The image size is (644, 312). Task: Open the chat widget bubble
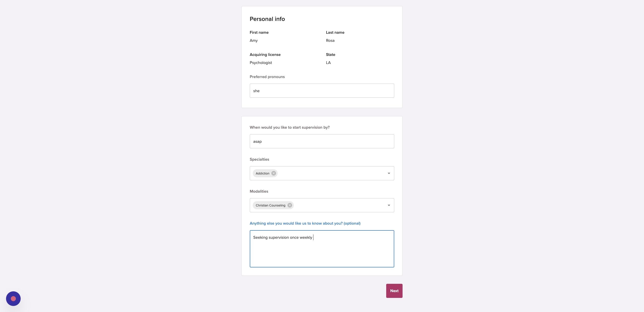pyautogui.click(x=13, y=298)
